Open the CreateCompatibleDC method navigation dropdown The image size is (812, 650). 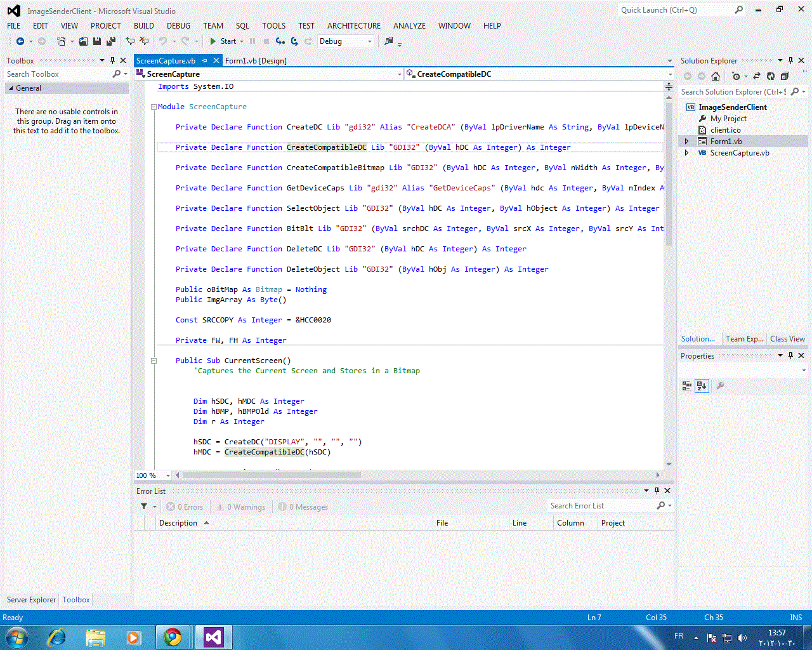tap(668, 74)
